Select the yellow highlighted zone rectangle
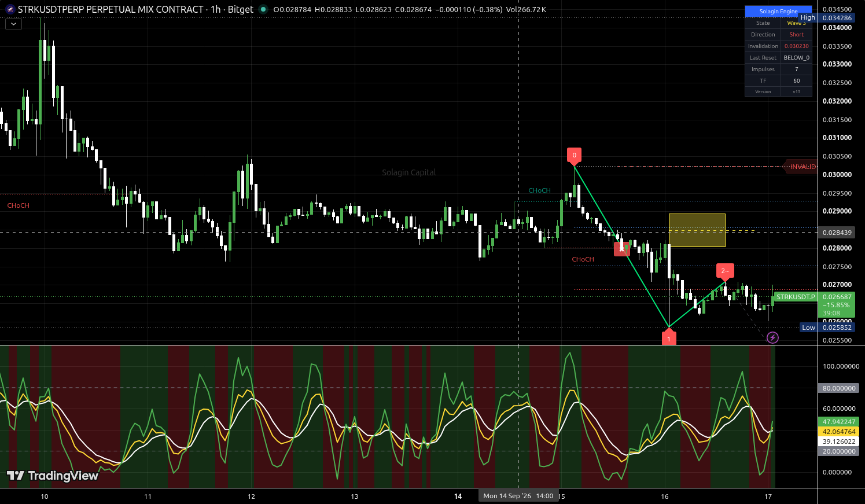 tap(697, 230)
